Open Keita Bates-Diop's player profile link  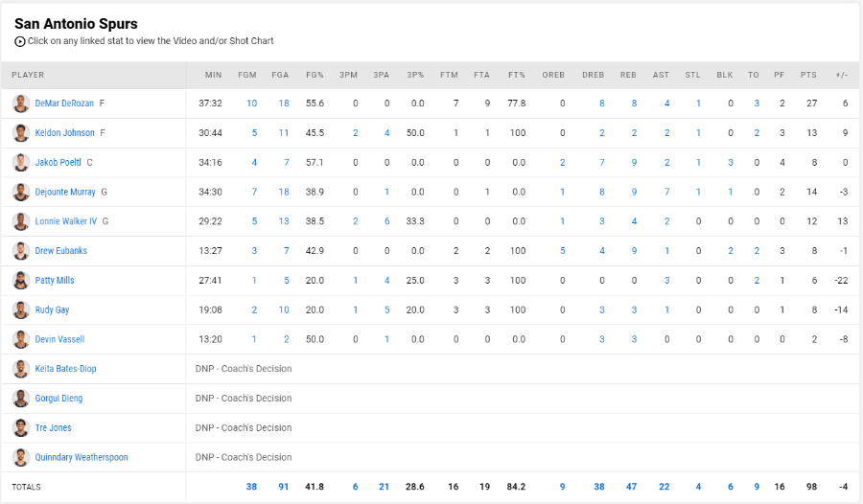[65, 369]
